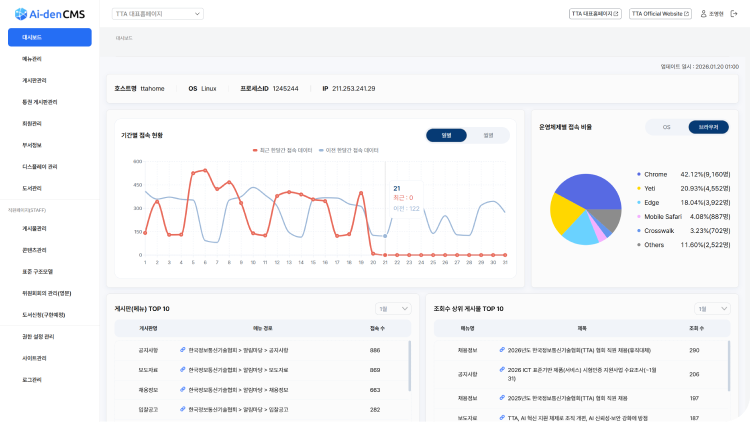Click the TTA 대표홈페이지 external link button
The height and width of the screenshot is (422, 750).
point(594,14)
